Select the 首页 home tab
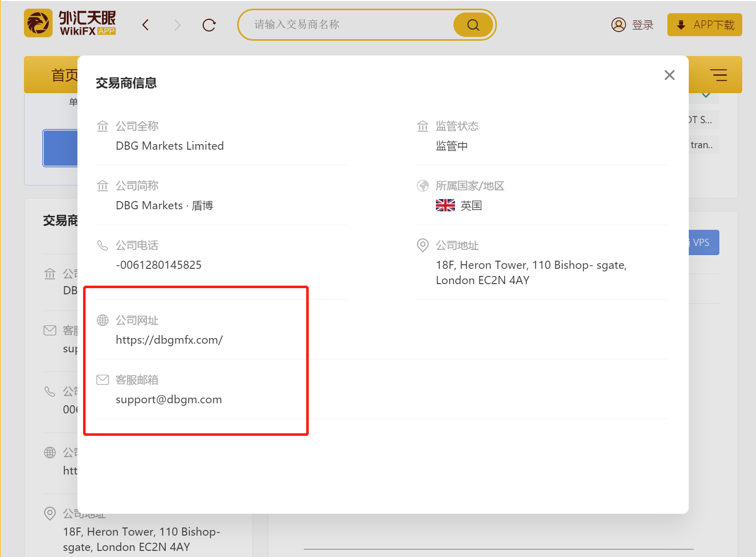Viewport: 756px width, 557px height. [64, 75]
